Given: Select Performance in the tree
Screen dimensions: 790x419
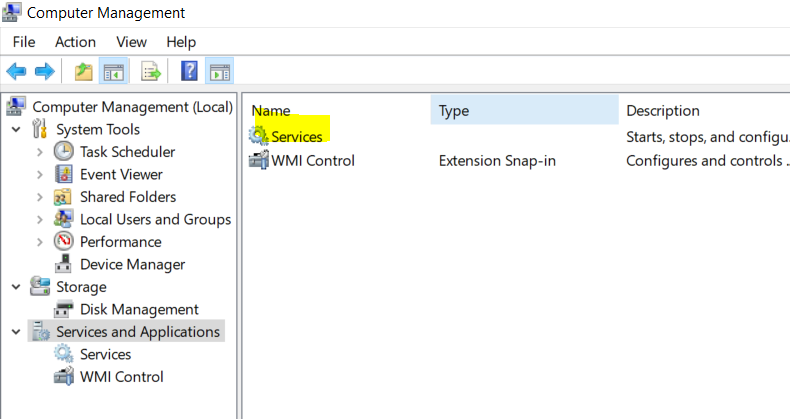Looking at the screenshot, I should pos(120,242).
